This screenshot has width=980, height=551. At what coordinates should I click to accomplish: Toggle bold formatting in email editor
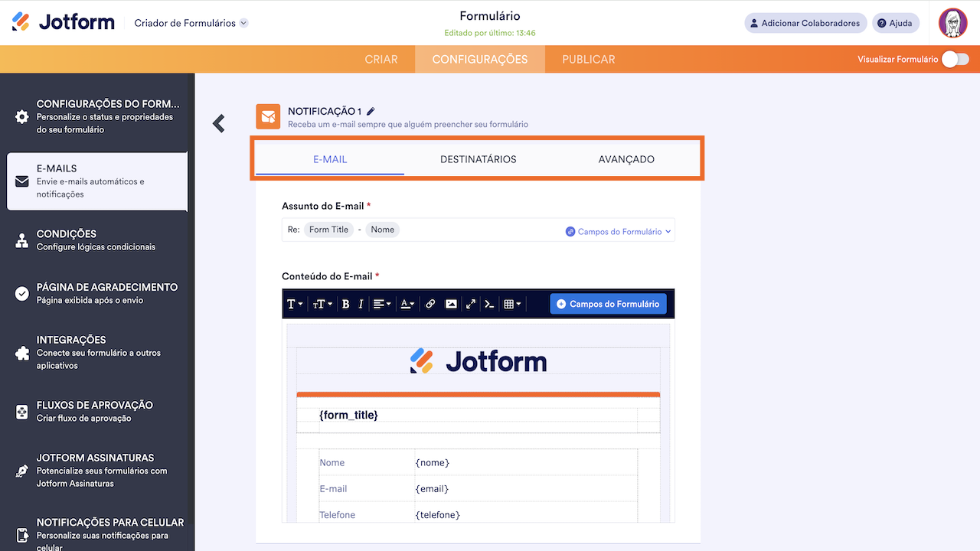(345, 304)
